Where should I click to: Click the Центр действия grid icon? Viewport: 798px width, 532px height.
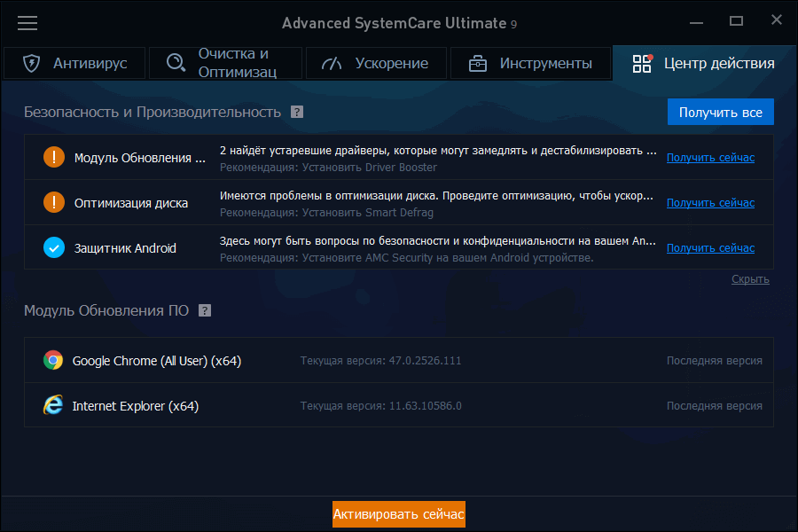(x=640, y=63)
